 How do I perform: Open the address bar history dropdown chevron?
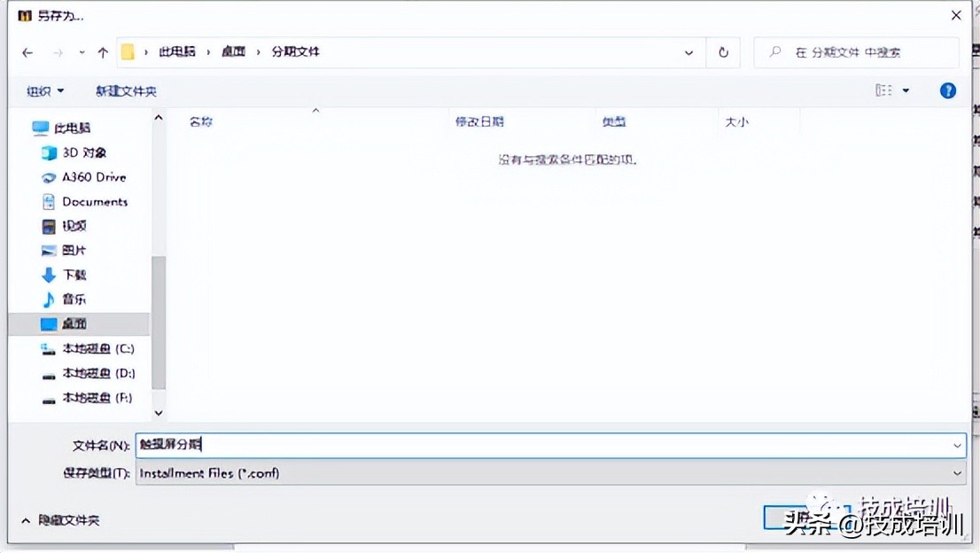[689, 52]
